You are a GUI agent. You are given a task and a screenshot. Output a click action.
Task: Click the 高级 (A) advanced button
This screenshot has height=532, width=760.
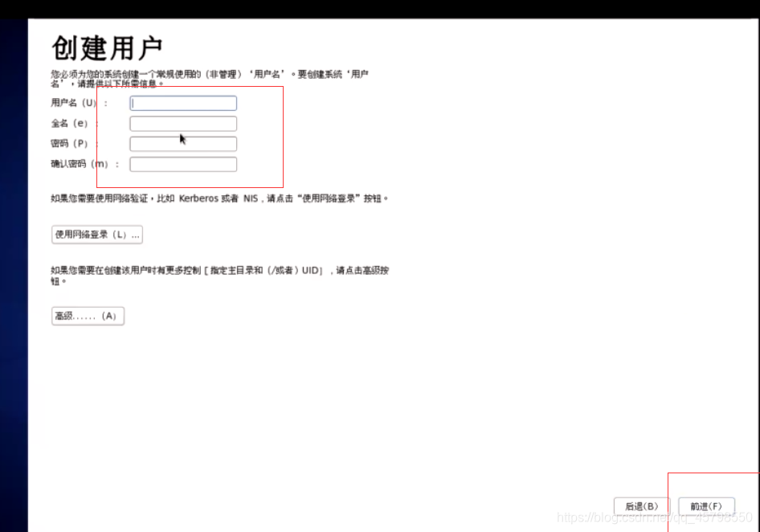pyautogui.click(x=88, y=316)
